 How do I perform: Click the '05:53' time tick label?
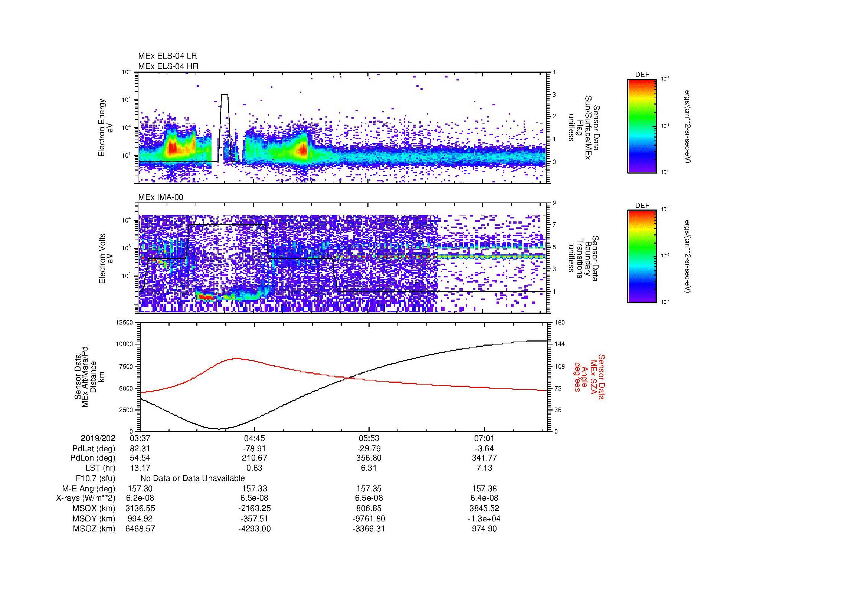click(369, 438)
